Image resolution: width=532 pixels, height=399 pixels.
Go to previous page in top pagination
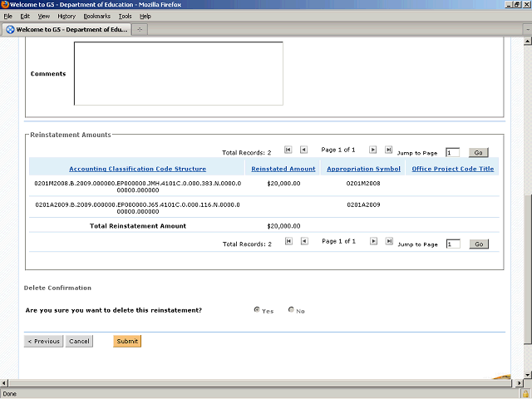coord(303,150)
